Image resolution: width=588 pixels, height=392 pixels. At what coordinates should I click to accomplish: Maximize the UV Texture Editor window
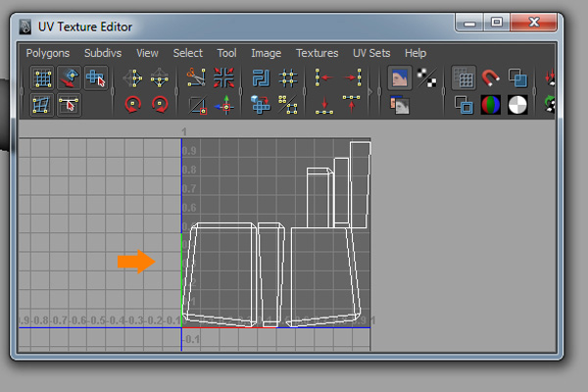pyautogui.click(x=497, y=22)
